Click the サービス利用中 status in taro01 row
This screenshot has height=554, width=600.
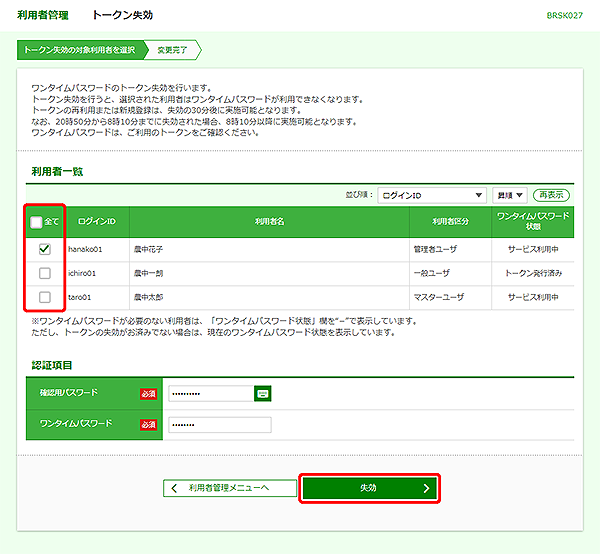tap(533, 297)
